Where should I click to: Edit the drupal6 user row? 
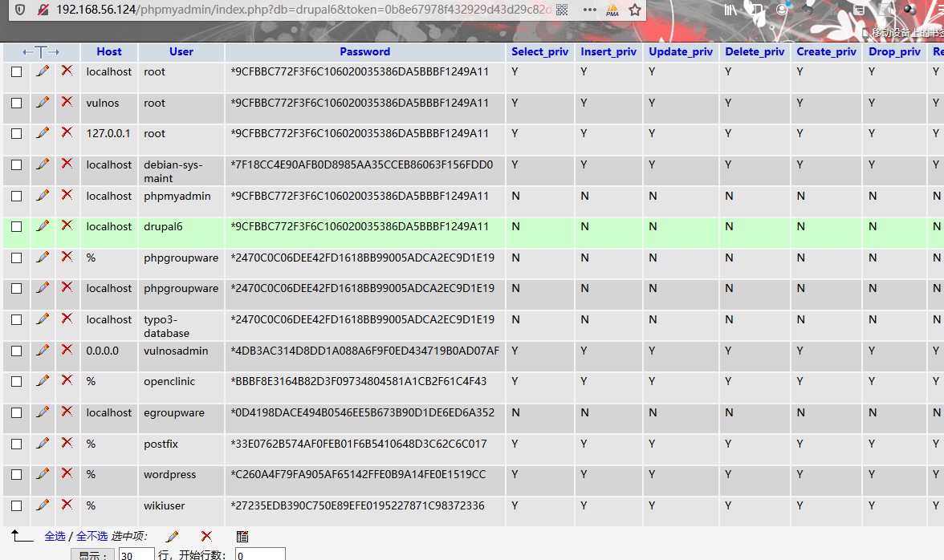click(x=42, y=226)
